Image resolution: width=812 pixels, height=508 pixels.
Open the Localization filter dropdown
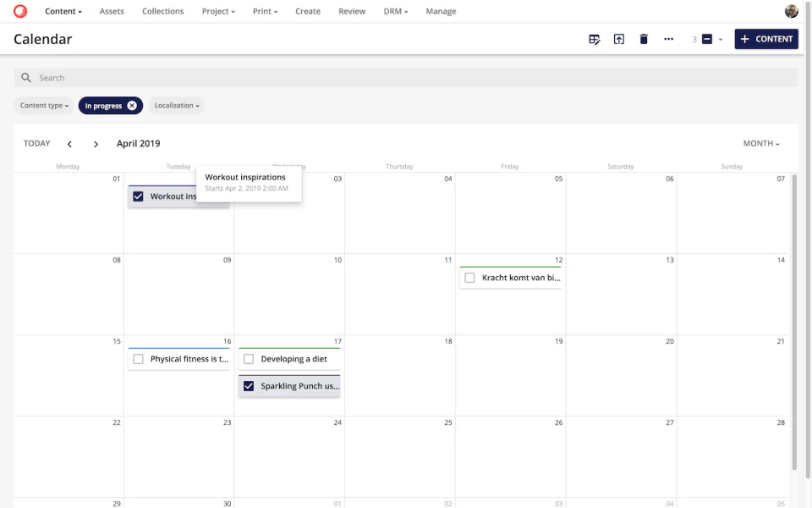(x=176, y=105)
